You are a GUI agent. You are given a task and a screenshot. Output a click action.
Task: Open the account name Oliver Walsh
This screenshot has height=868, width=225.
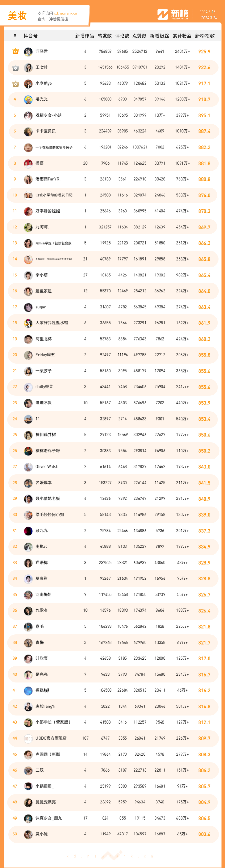tap(47, 467)
